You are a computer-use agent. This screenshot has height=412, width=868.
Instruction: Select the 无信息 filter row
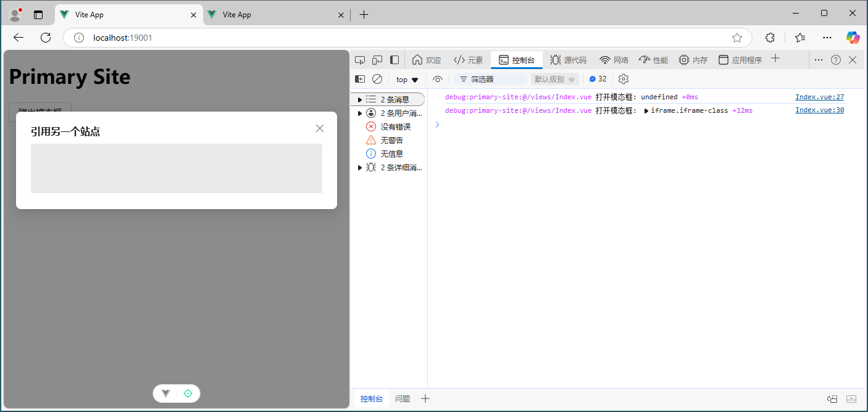point(389,154)
